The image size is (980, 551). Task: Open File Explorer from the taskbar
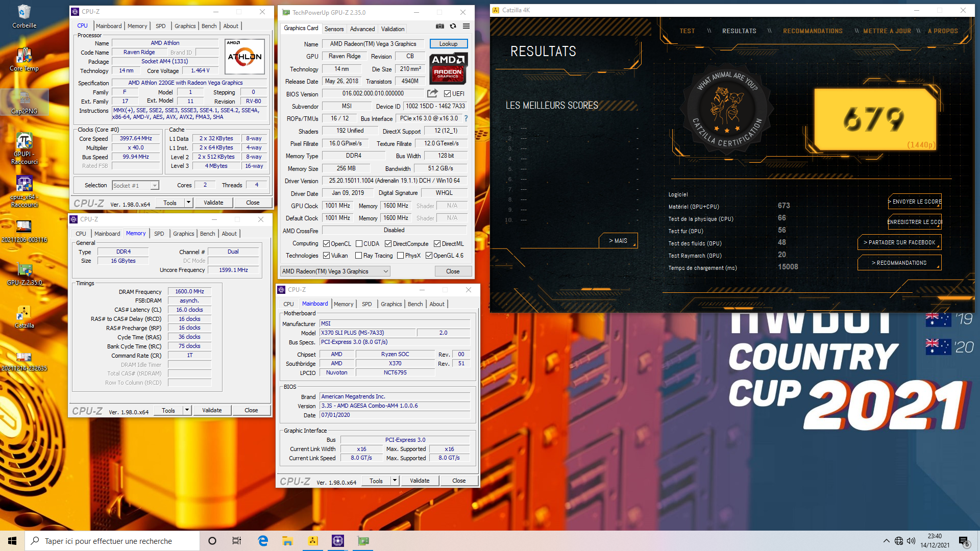287,541
